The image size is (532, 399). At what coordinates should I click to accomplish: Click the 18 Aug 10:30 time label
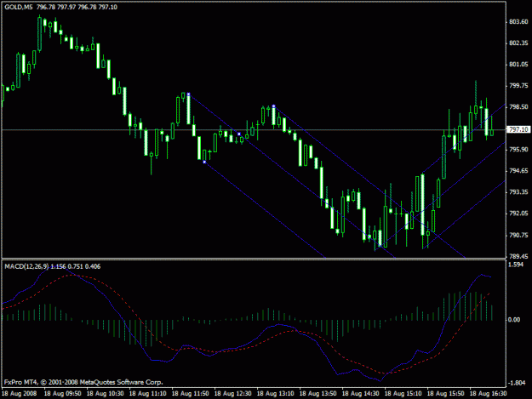pyautogui.click(x=106, y=394)
